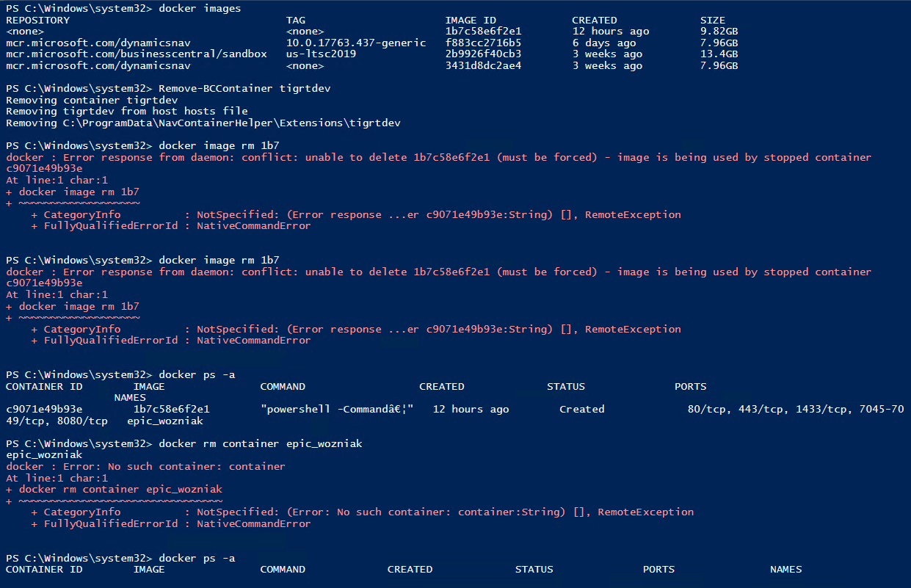Select the tag '10.0.17763.437-generic'
Screen dimensions: 911x588
(356, 43)
